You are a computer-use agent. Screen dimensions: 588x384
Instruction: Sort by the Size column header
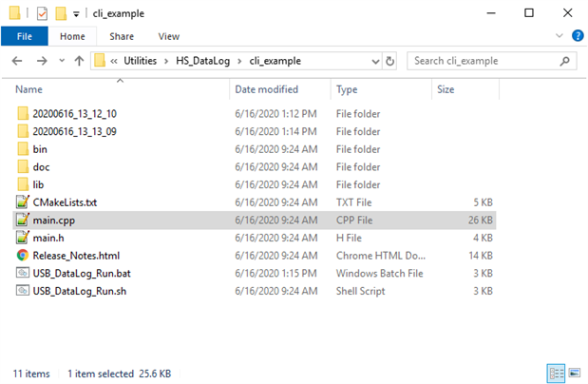[446, 89]
